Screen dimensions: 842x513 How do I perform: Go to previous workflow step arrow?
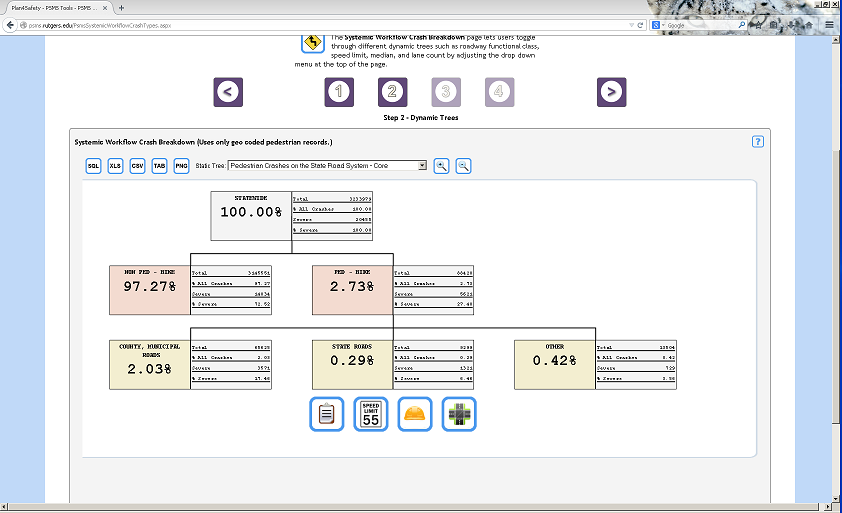click(228, 92)
